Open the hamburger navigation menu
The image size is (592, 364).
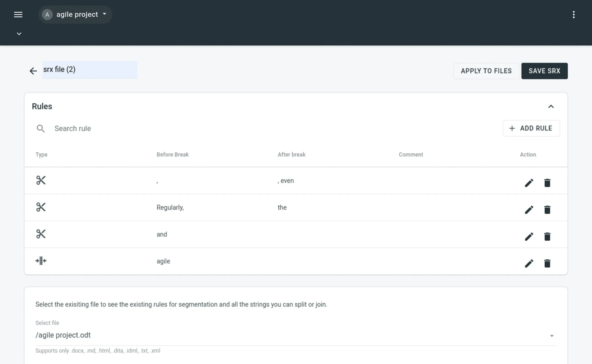18,15
